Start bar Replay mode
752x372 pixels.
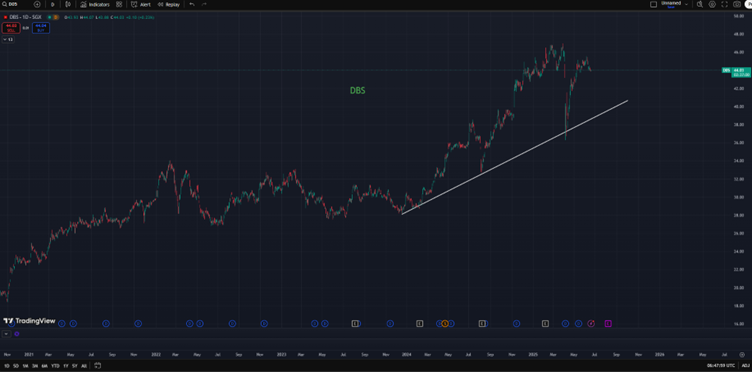point(169,4)
